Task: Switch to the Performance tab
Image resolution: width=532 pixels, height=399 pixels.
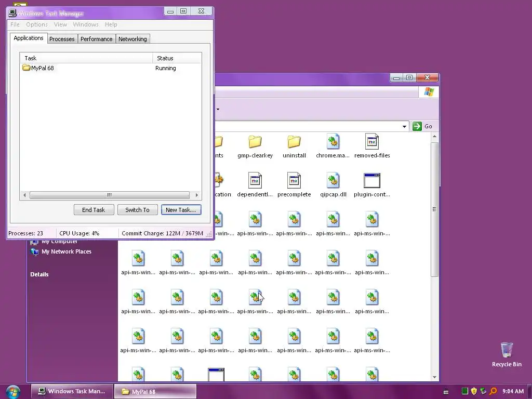Action: pos(96,39)
